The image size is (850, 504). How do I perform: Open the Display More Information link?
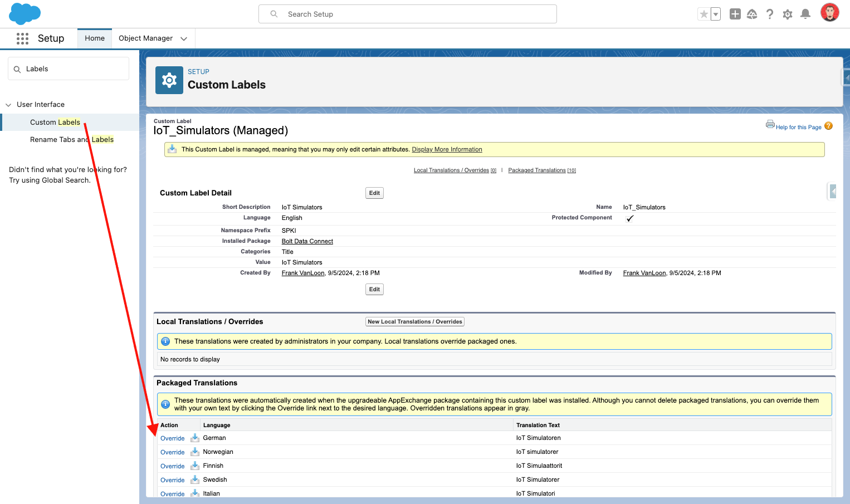[447, 149]
